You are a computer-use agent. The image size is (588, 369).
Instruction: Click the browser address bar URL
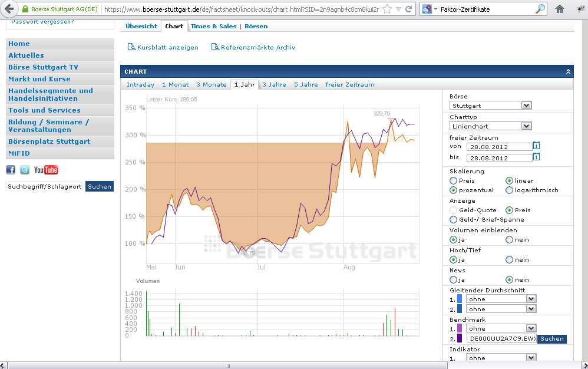pos(242,9)
